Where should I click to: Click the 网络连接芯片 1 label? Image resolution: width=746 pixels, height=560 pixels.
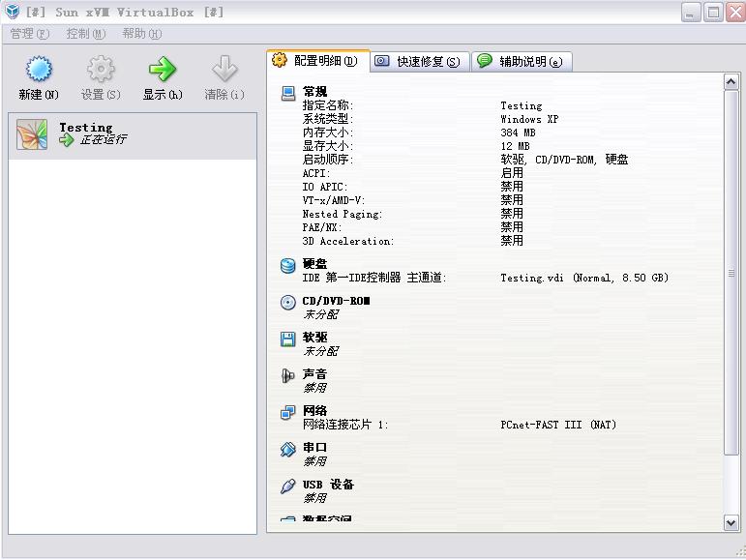tap(345, 425)
